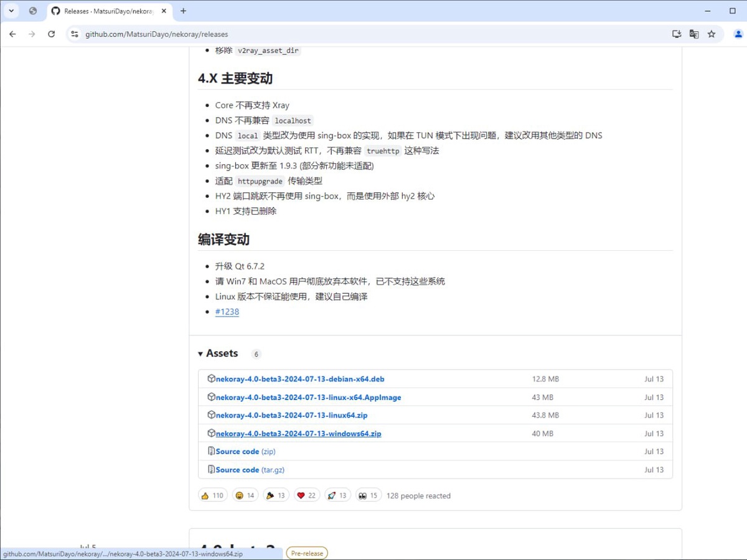Open the tab search dropdown arrow
Viewport: 747px width, 560px height.
point(11,11)
